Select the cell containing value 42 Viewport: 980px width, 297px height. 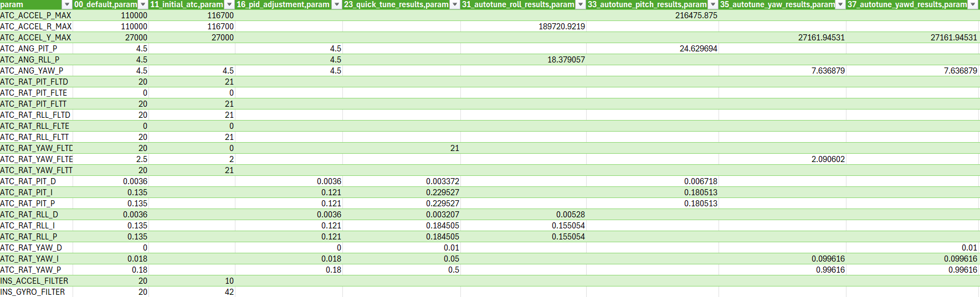[192, 292]
